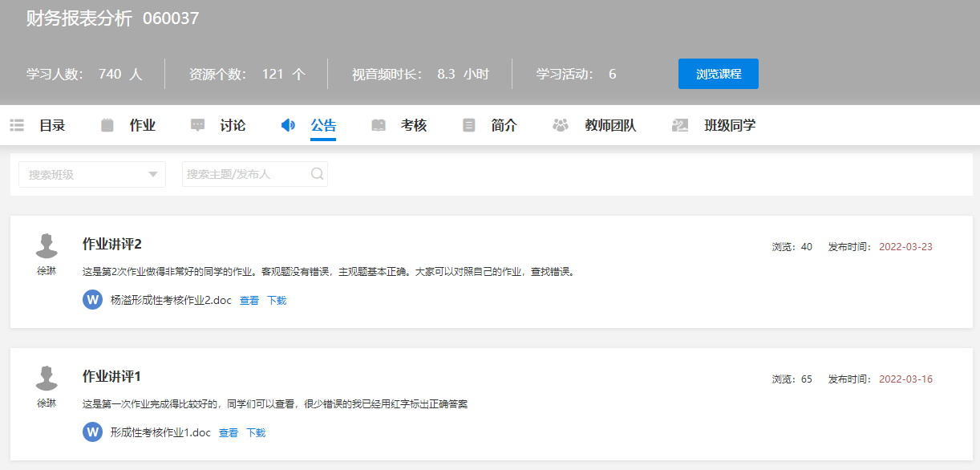Click the 教师团队 people icon

[x=561, y=125]
